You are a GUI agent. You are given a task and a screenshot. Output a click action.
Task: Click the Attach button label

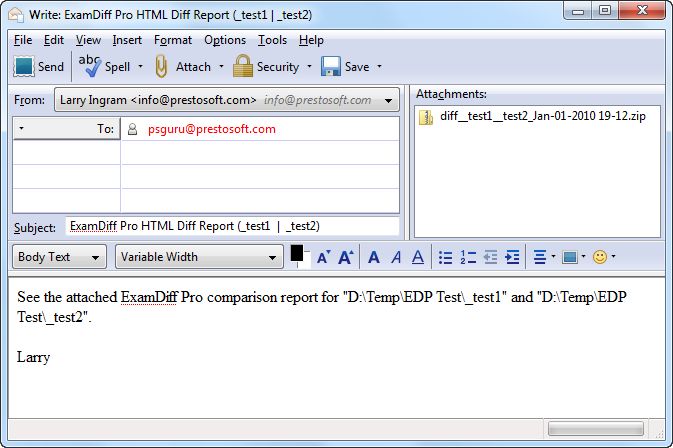(x=193, y=67)
